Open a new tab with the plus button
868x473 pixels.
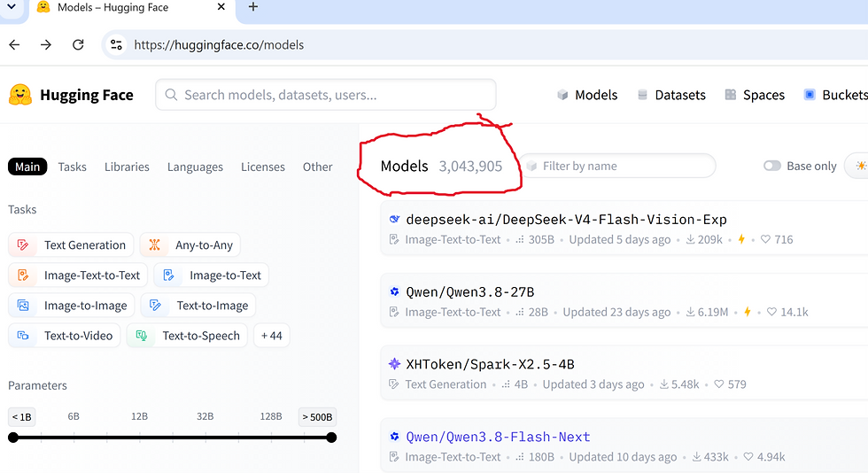pyautogui.click(x=253, y=7)
